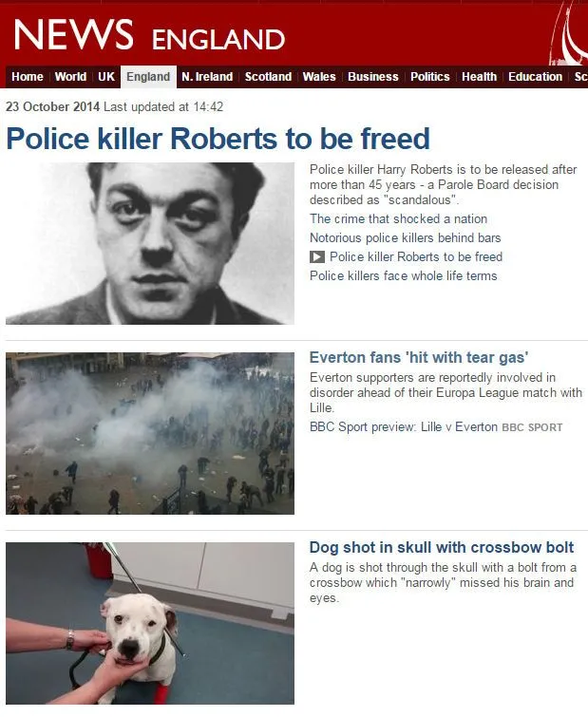The height and width of the screenshot is (717, 588).
Task: Open the N. Ireland section
Action: (x=207, y=77)
